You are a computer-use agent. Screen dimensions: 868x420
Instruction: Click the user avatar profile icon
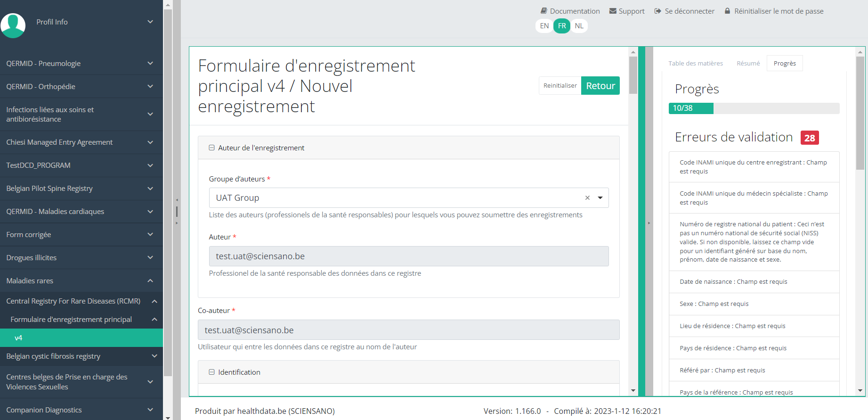click(13, 25)
